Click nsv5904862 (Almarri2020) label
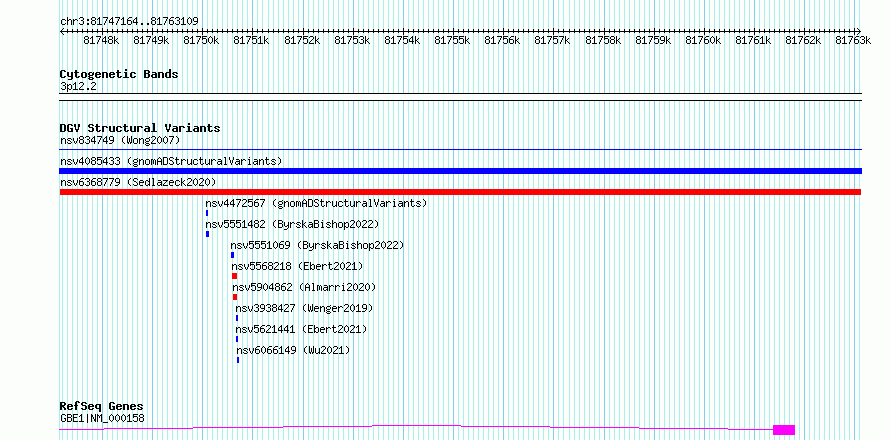 click(x=304, y=287)
